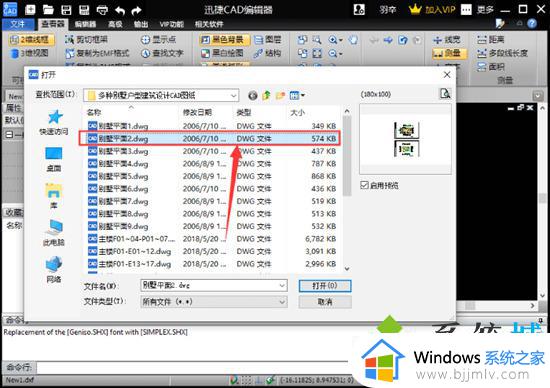Click the preview page icon above thumbnail

point(445,94)
